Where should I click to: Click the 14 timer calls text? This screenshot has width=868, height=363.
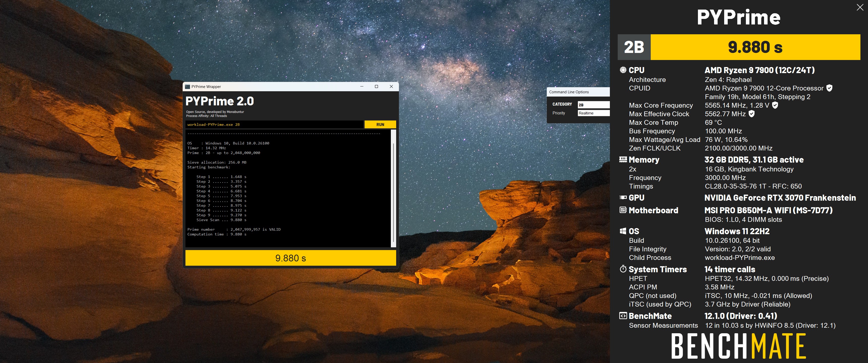[x=730, y=269]
